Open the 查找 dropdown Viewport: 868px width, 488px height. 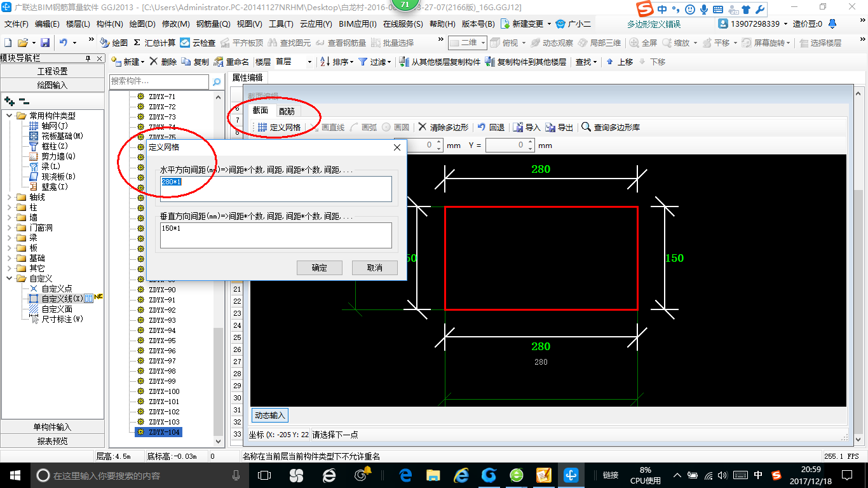[586, 62]
